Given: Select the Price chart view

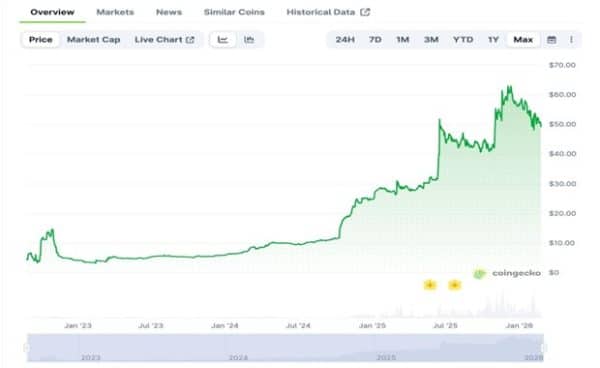Looking at the screenshot, I should click(41, 40).
